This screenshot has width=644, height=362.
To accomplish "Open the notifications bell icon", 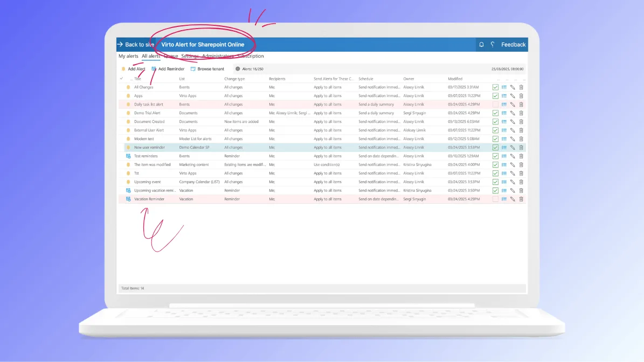I will 481,44.
